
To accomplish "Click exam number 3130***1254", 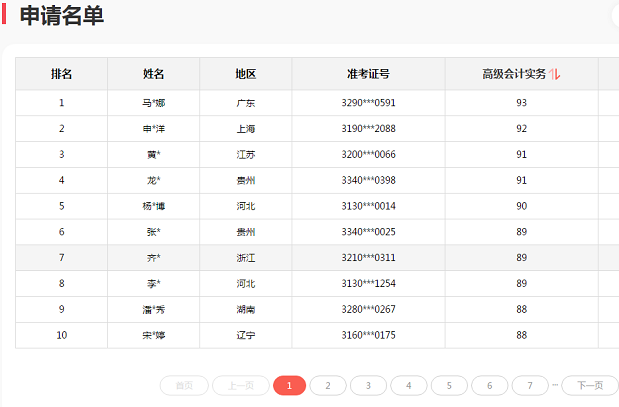I will tap(368, 283).
